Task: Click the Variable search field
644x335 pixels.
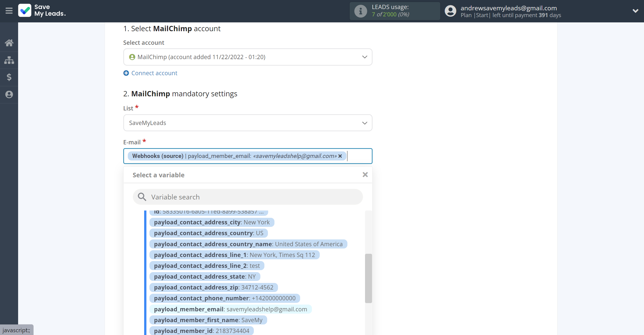Action: click(248, 197)
